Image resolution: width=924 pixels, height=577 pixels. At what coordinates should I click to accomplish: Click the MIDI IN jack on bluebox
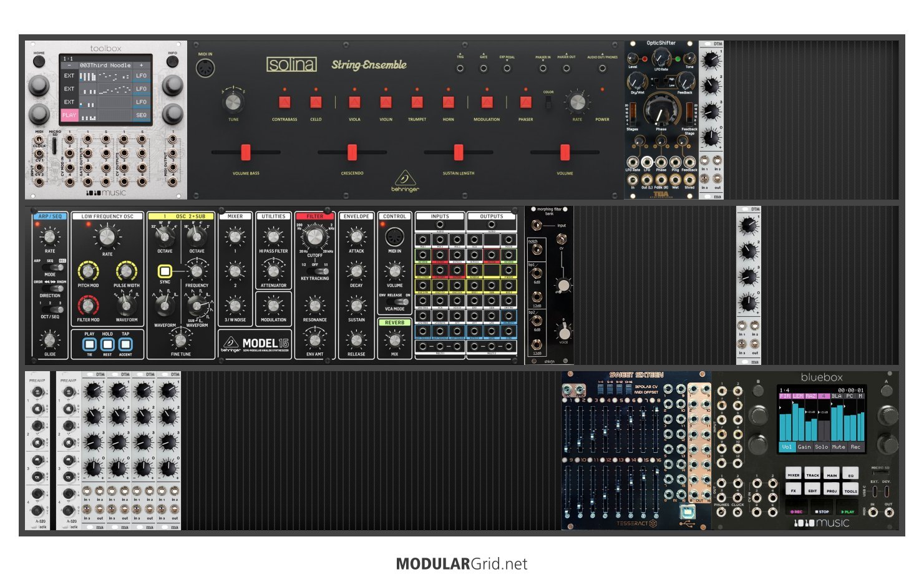[873, 512]
